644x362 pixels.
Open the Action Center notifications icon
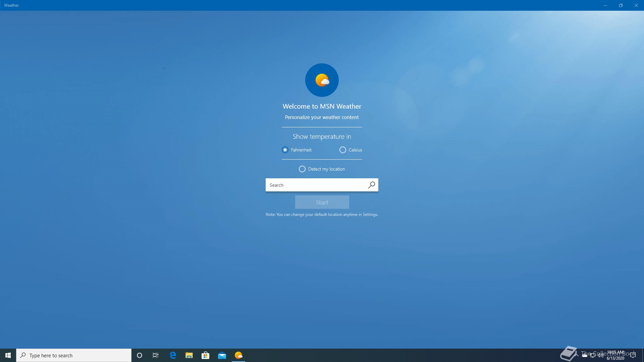pyautogui.click(x=633, y=355)
